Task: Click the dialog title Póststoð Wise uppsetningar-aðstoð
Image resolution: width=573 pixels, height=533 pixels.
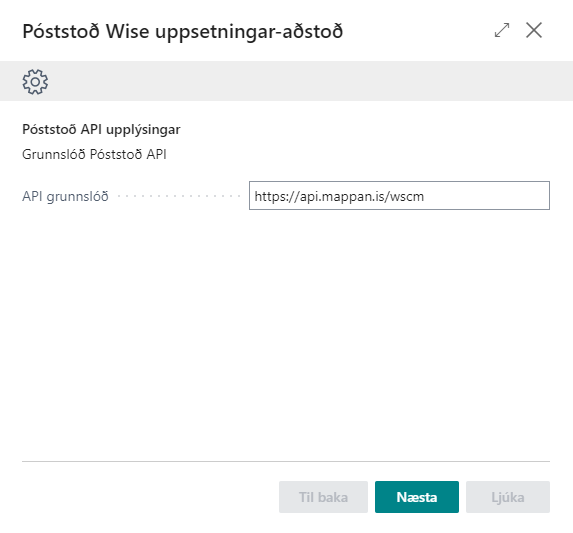Action: [183, 31]
